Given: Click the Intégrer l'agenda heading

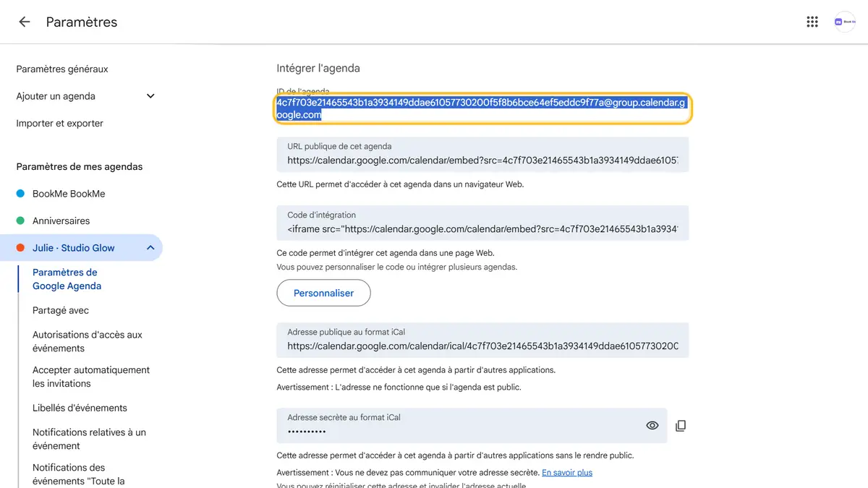Looking at the screenshot, I should coord(318,68).
